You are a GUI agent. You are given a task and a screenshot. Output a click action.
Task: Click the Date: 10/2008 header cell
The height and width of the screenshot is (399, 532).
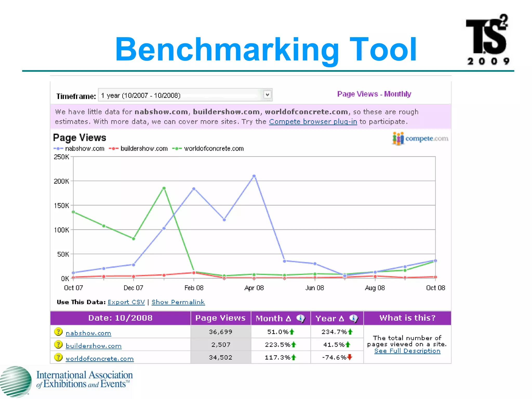click(x=120, y=318)
